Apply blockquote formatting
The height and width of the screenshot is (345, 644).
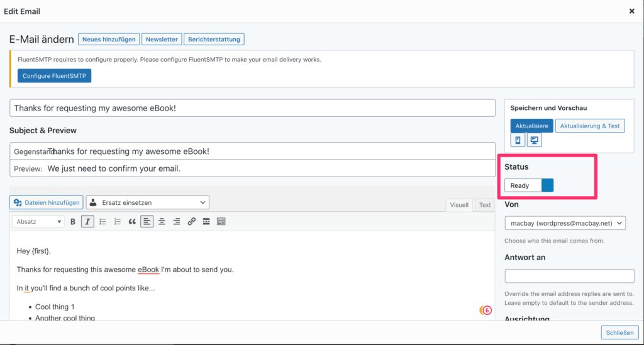132,222
